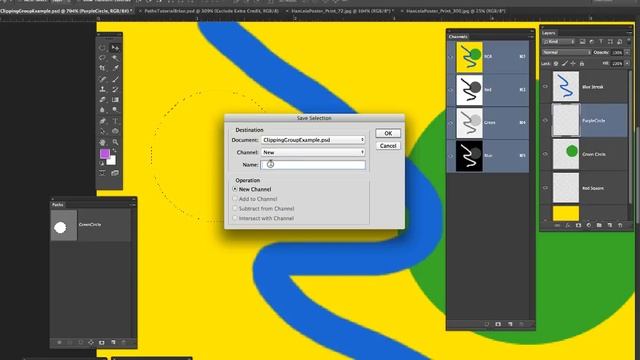Click OK in Save Selection dialog
640x360 pixels.
tap(388, 133)
